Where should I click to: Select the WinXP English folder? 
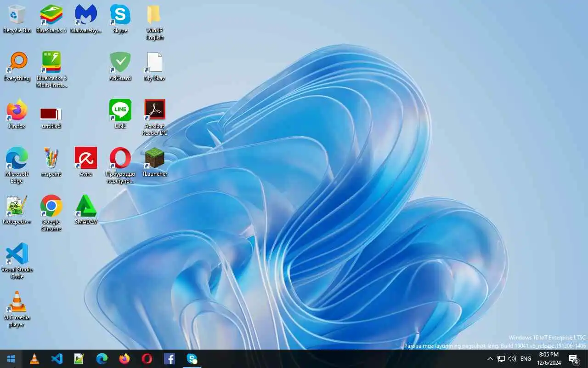click(154, 22)
